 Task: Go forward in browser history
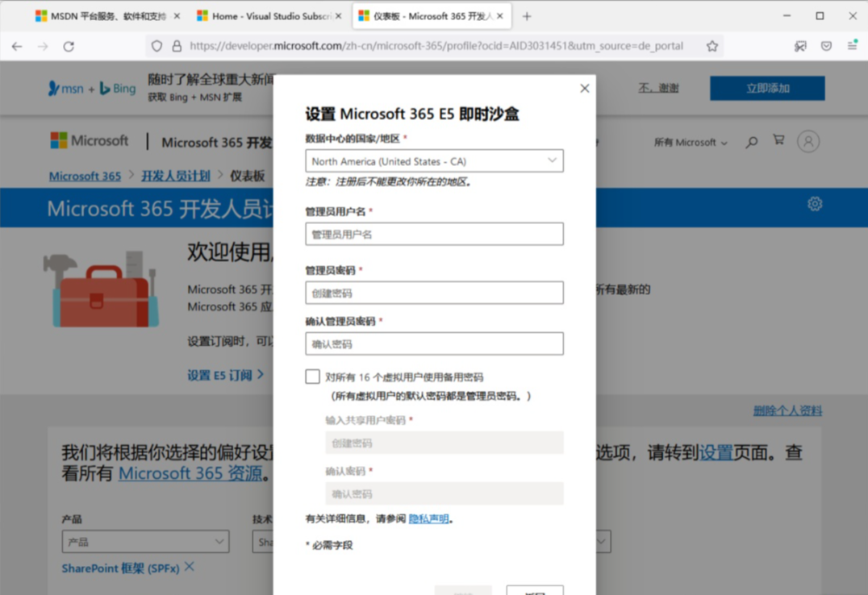43,47
